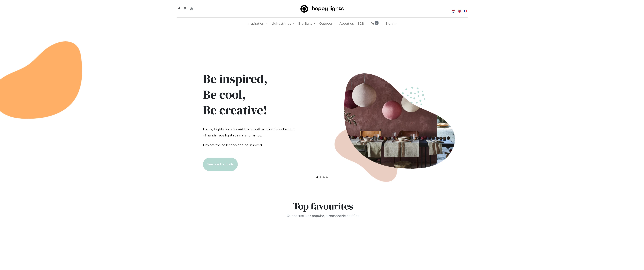Click the About us menu item
Screen dimensions: 644x270
click(346, 23)
